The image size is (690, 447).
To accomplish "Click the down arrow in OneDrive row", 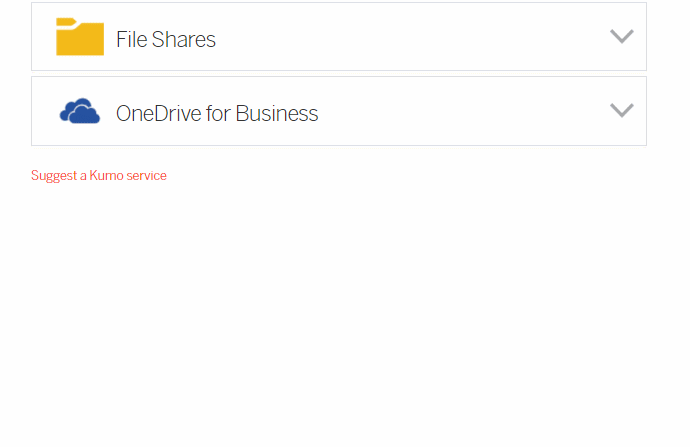I will pos(622,110).
